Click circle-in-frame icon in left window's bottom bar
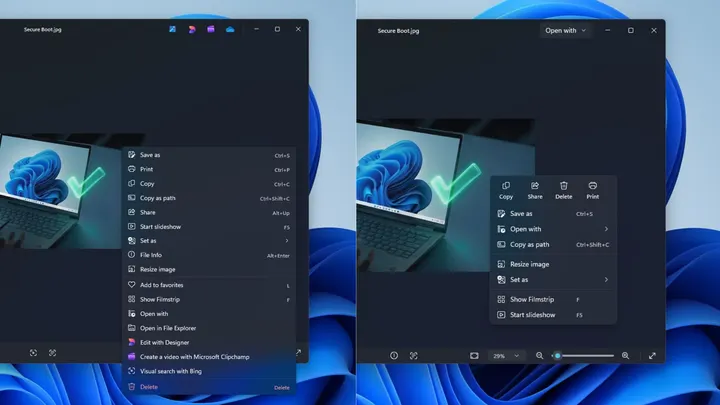Screen dimensions: 720x405 [x=33, y=353]
